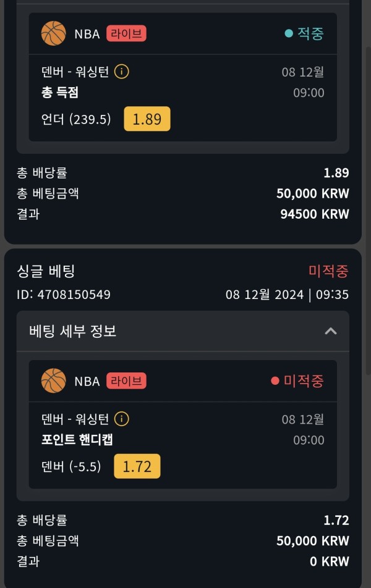Click the red 라이브 badge in the 총 득점 bet card

[x=126, y=34]
